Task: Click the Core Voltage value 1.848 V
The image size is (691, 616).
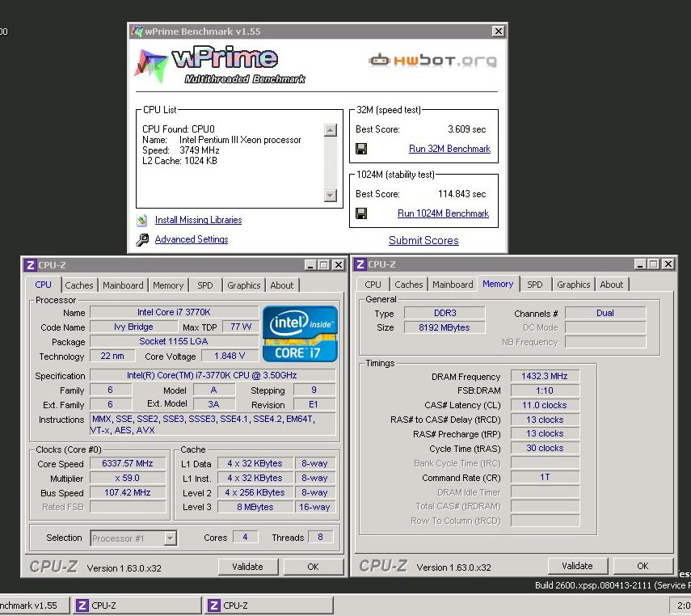Action: [230, 357]
